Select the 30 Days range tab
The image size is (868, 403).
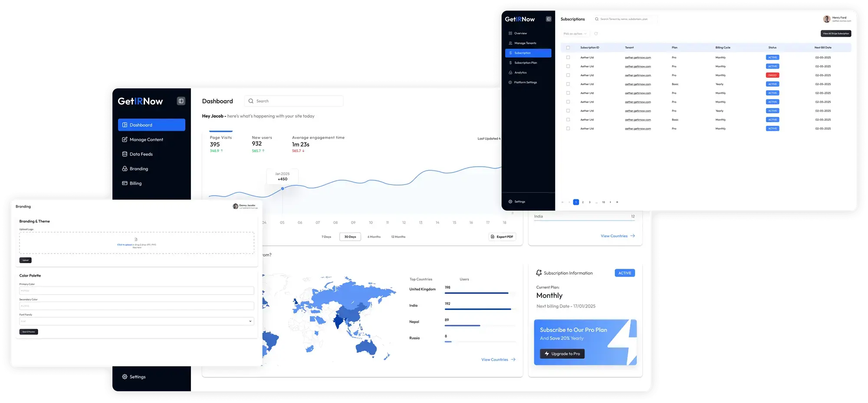[350, 237]
